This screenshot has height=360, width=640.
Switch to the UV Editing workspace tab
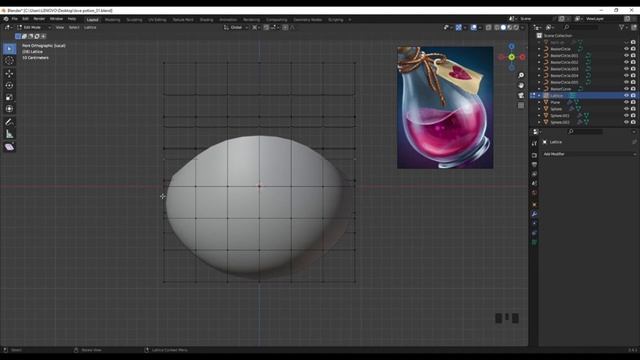pos(157,20)
